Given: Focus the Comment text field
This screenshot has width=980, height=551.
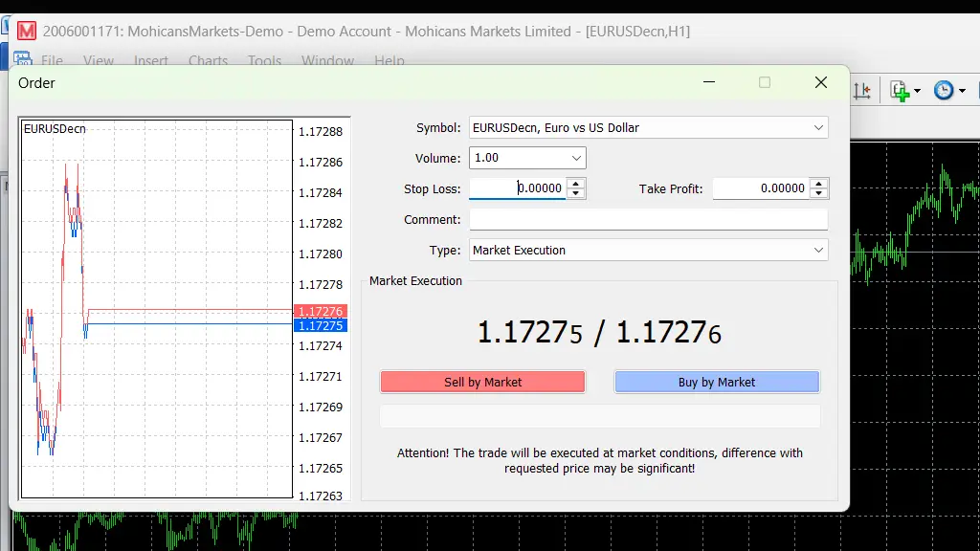Looking at the screenshot, I should pos(648,219).
